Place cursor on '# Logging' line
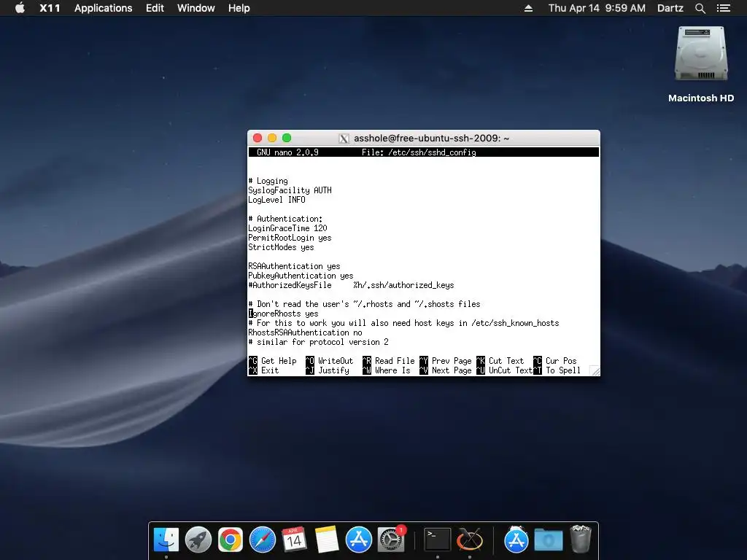This screenshot has width=747, height=560. pyautogui.click(x=268, y=181)
